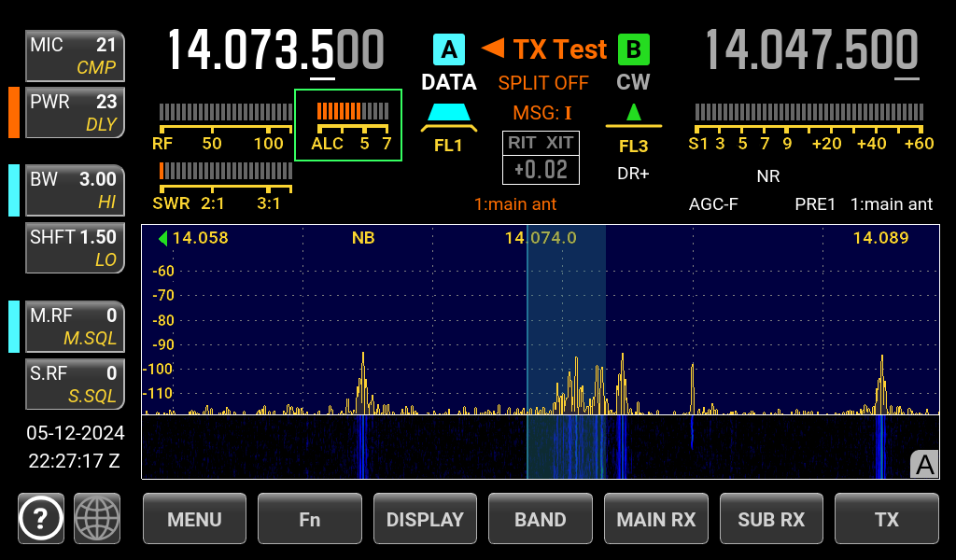Select VFO B green indicator box
Image resolution: width=956 pixels, height=560 pixels.
point(634,49)
